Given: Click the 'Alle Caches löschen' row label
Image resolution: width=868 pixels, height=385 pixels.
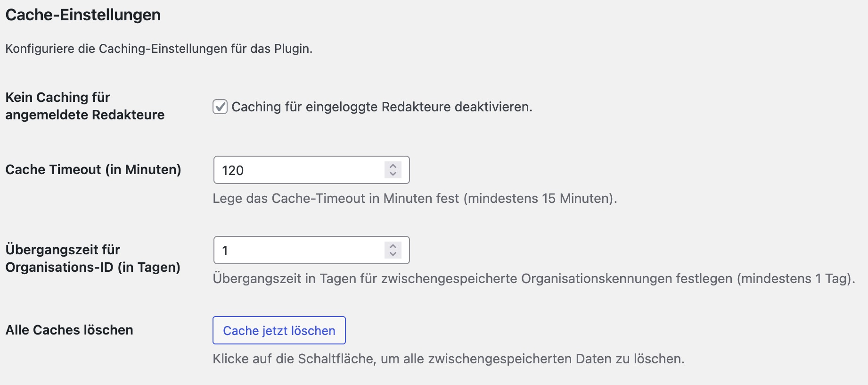Looking at the screenshot, I should [69, 330].
